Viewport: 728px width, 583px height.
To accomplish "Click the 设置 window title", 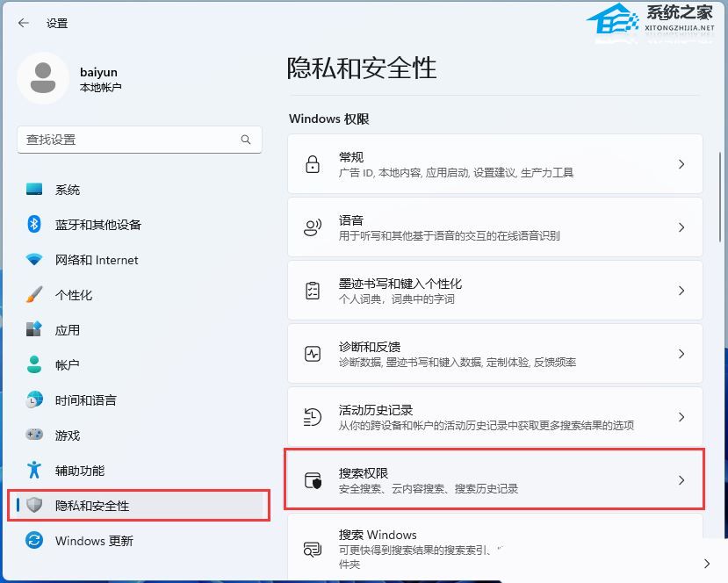I will 57,23.
